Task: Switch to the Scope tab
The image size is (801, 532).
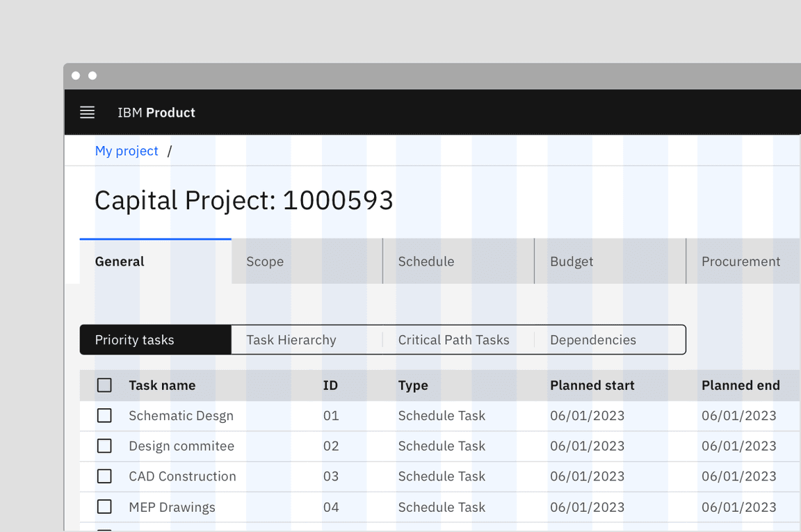Action: coord(265,261)
